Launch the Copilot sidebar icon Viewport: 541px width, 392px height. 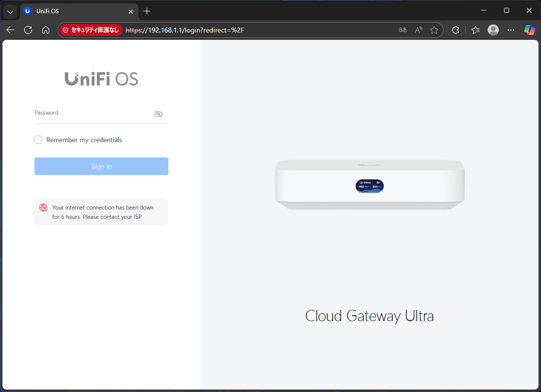[529, 30]
